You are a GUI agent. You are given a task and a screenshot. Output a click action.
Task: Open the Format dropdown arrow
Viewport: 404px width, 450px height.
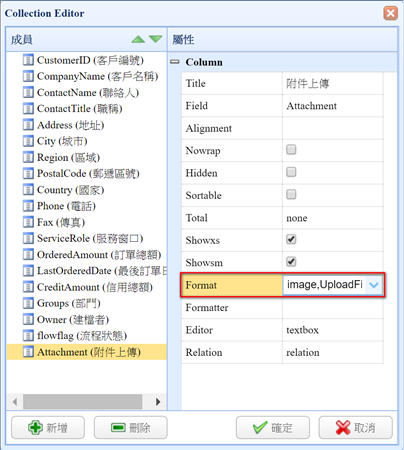pyautogui.click(x=374, y=285)
